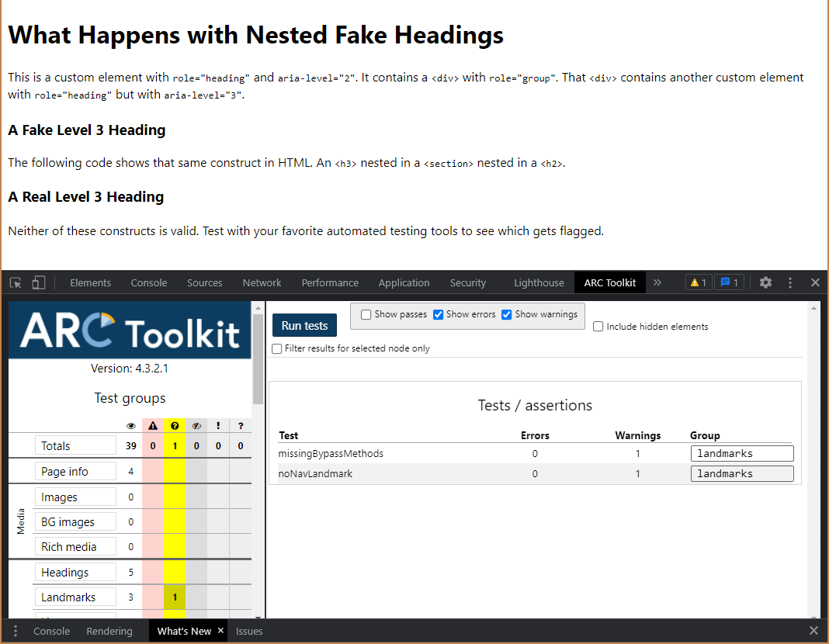The image size is (829, 644).
Task: Click the Totals warning count 1
Action: [175, 446]
